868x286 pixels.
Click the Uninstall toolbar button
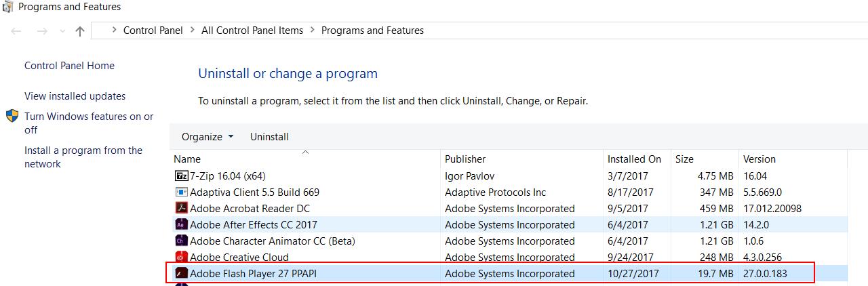coord(269,136)
